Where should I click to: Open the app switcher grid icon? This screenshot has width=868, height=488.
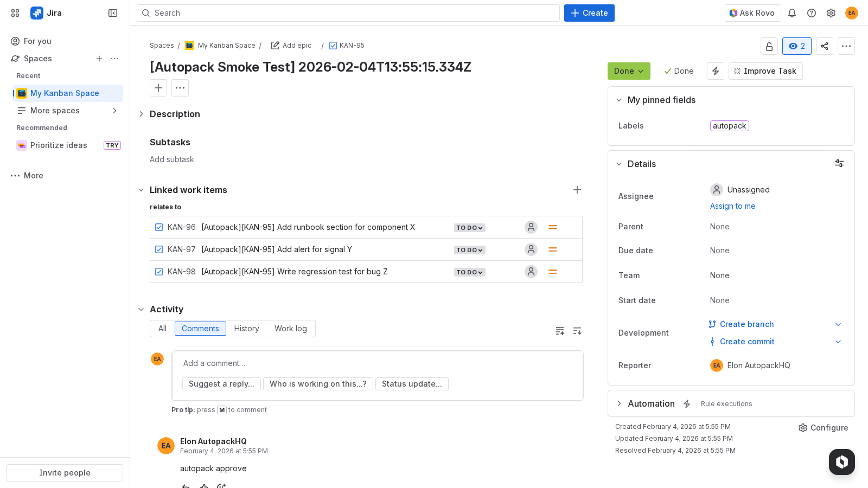(15, 13)
